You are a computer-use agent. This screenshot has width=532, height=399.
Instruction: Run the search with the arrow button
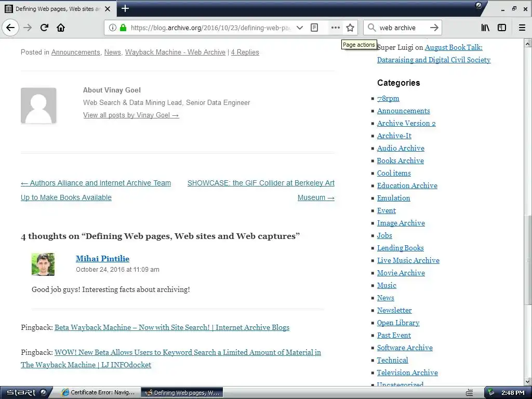point(434,28)
